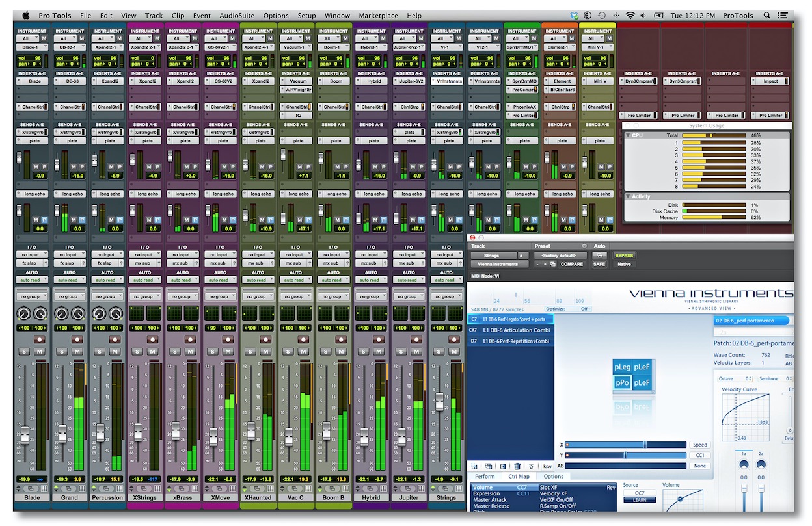
Task: Open Spotlight search in the menu bar
Action: point(767,15)
